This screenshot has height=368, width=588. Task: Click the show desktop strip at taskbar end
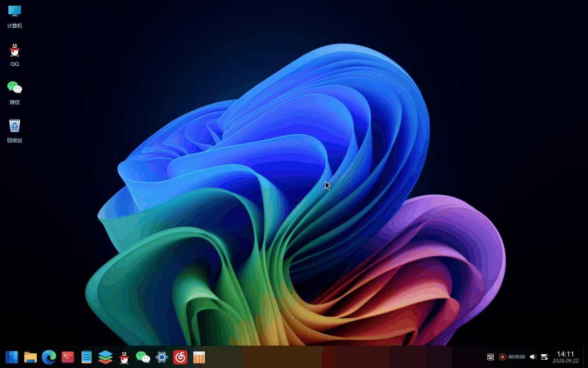click(x=586, y=357)
